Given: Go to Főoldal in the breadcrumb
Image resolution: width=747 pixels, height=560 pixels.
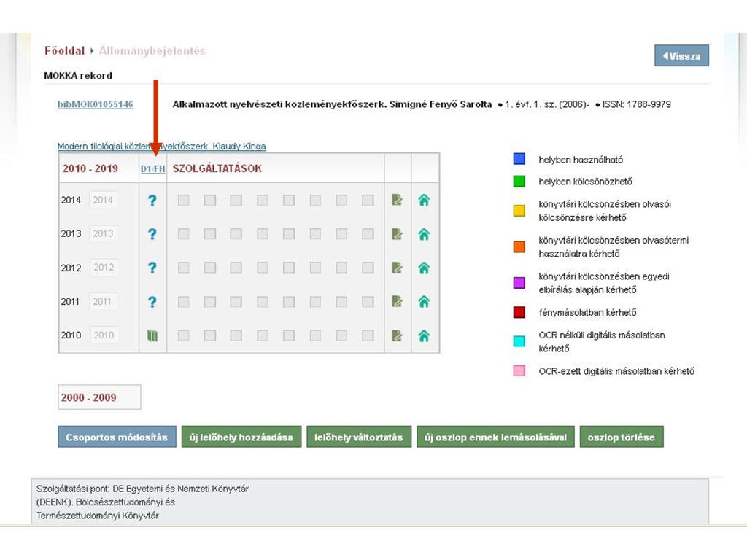Looking at the screenshot, I should coord(64,51).
